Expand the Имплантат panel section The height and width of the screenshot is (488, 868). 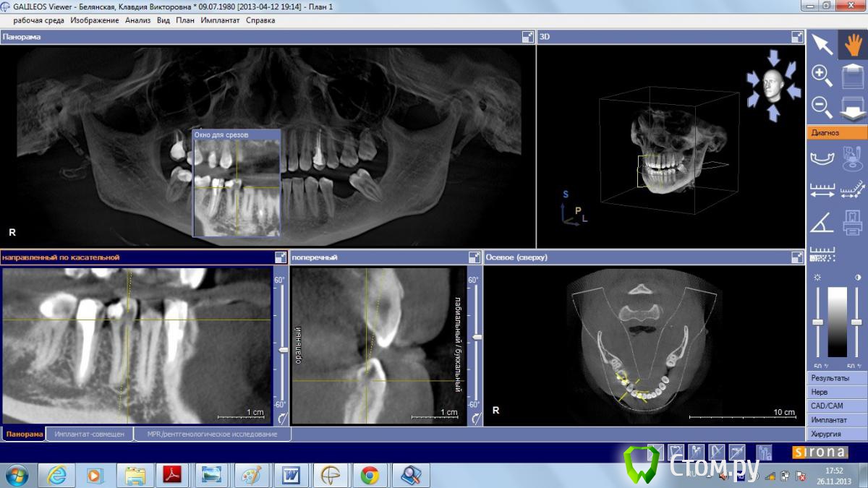[837, 419]
